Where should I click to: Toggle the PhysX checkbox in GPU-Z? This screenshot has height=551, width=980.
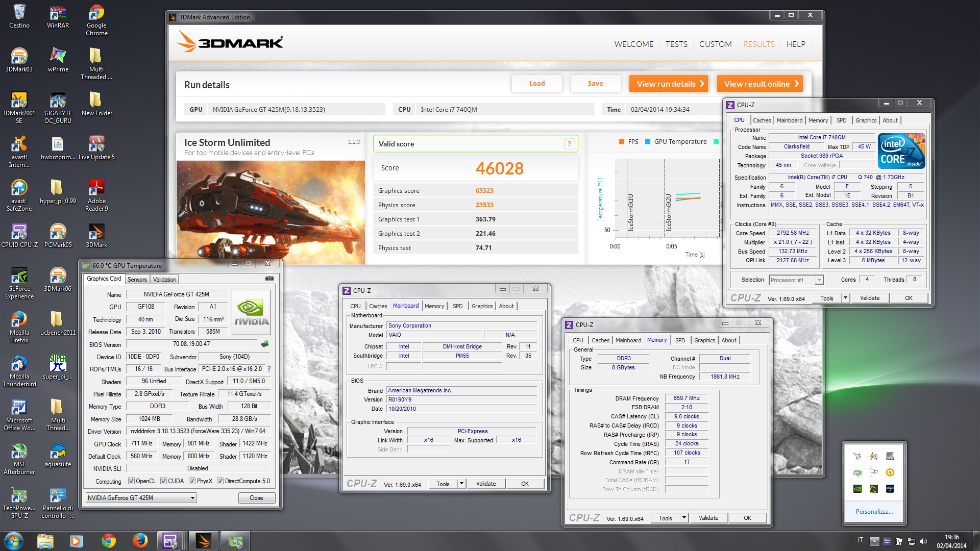[192, 481]
